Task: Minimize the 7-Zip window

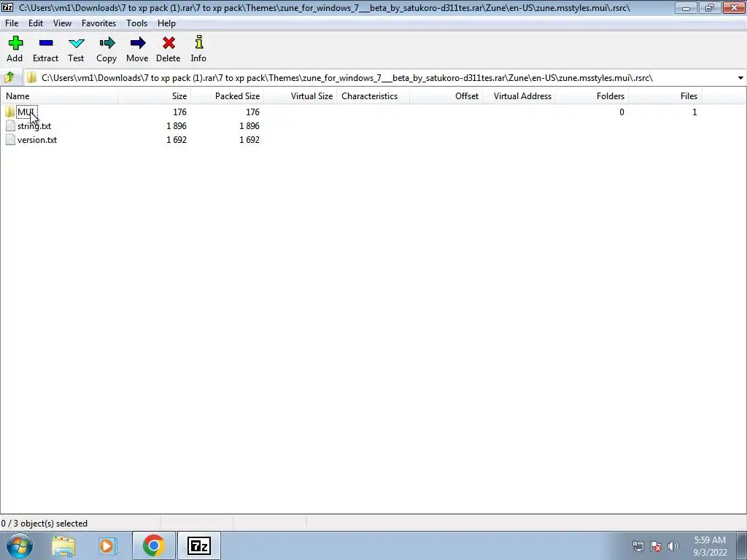Action: [x=686, y=7]
